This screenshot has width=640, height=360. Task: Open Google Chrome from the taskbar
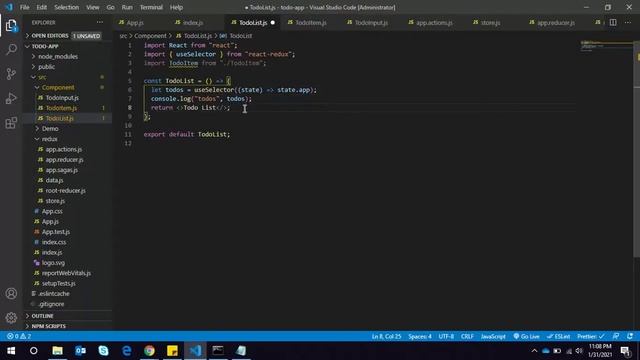click(149, 351)
